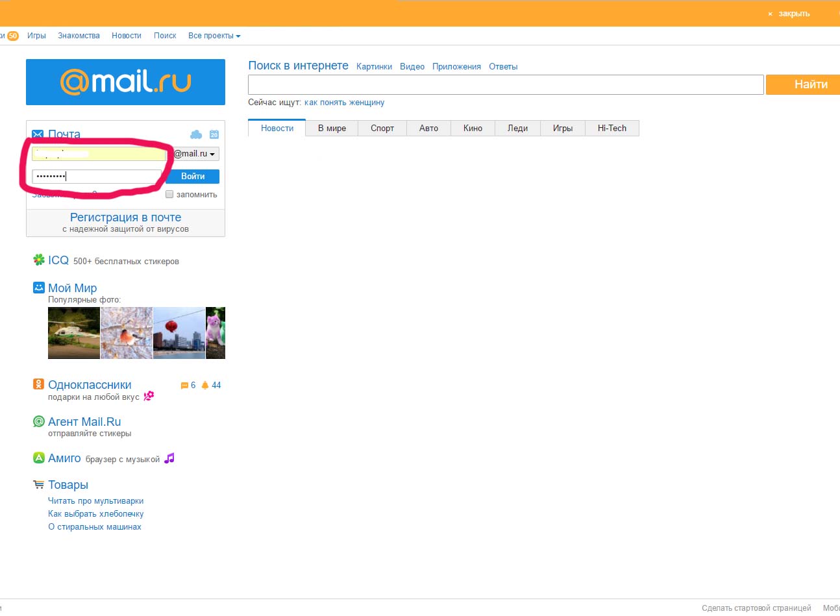The width and height of the screenshot is (840, 616).
Task: Click the Одноклассники orange icon
Action: [39, 384]
